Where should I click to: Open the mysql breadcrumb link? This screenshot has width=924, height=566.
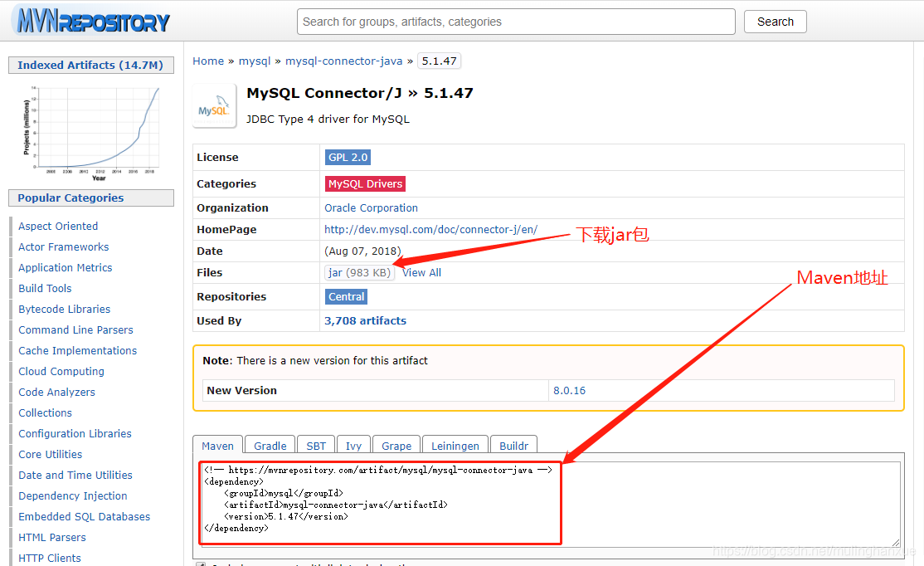(255, 61)
